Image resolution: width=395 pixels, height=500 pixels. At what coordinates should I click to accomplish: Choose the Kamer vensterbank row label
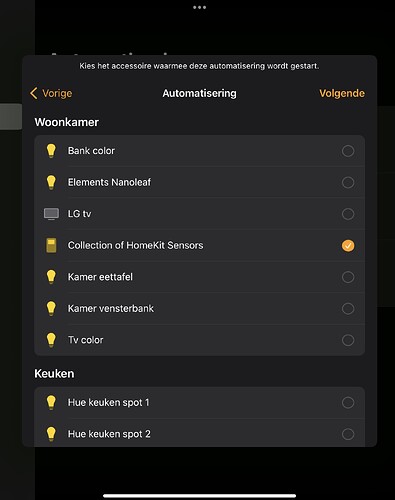[x=111, y=308]
